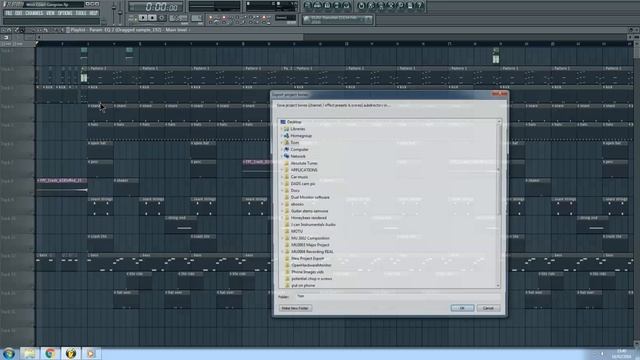The width and height of the screenshot is (640, 360).
Task: Click the FL Studio taskbar icon
Action: tap(71, 353)
